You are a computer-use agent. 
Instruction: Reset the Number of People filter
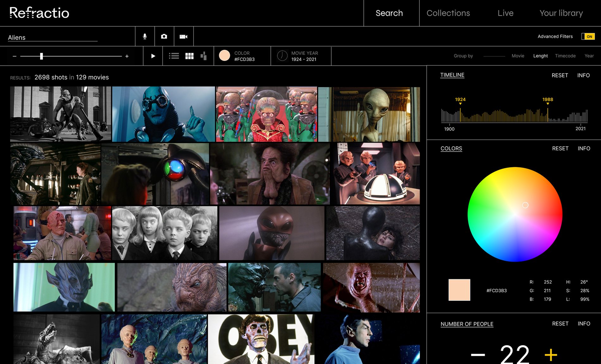[x=560, y=324]
